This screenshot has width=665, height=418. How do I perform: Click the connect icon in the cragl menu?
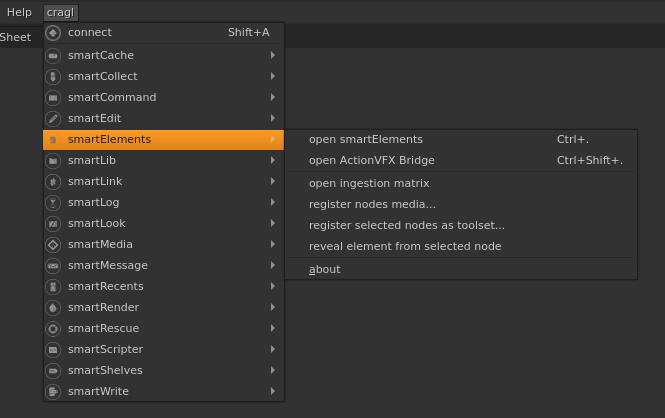(53, 33)
